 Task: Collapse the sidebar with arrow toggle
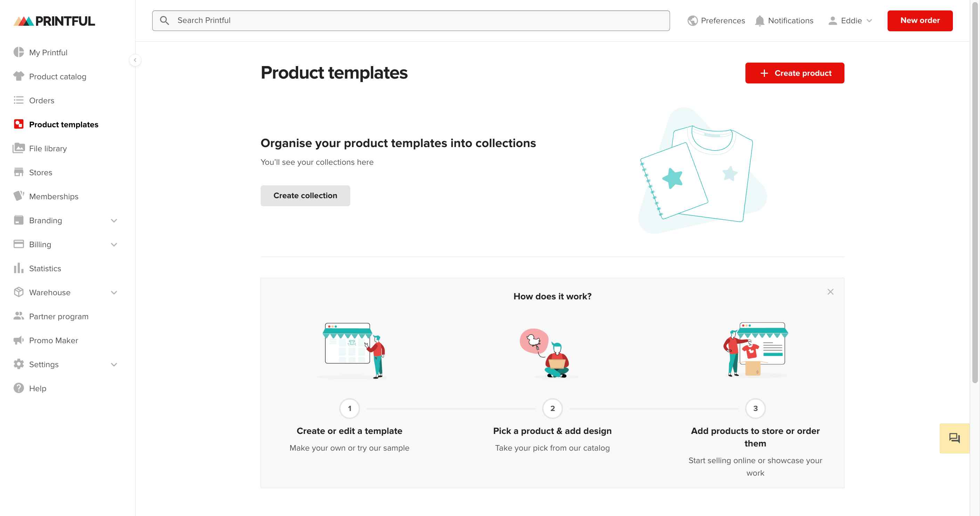click(x=135, y=60)
